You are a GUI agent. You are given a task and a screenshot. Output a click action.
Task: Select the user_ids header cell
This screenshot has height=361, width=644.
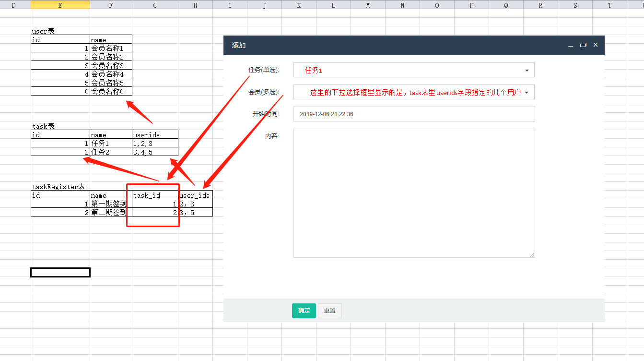[195, 195]
